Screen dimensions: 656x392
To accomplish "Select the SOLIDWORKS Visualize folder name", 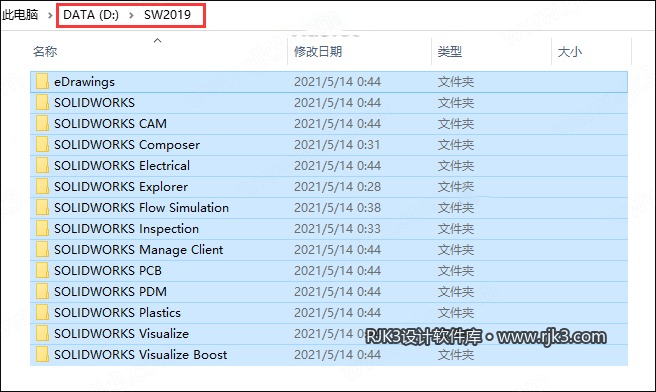I will [121, 333].
